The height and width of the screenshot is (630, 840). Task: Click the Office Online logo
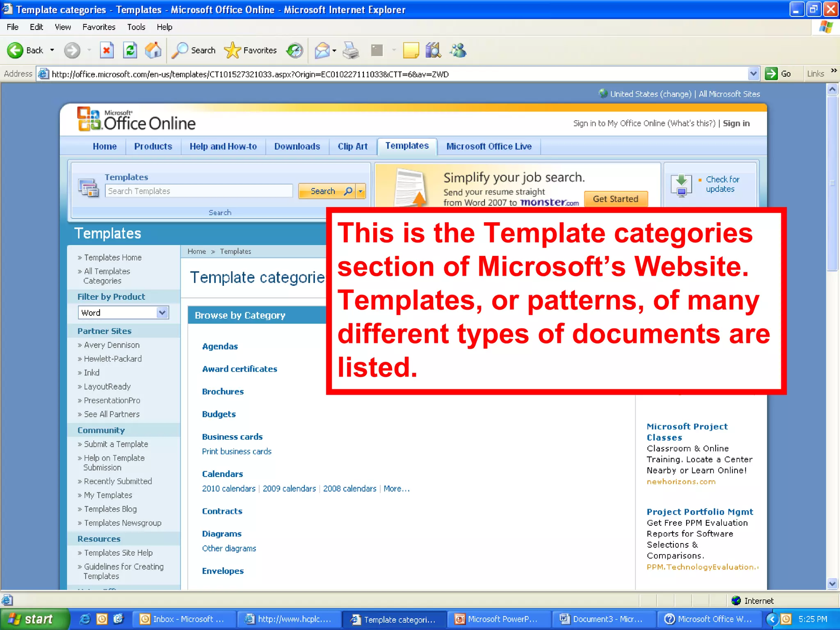136,120
